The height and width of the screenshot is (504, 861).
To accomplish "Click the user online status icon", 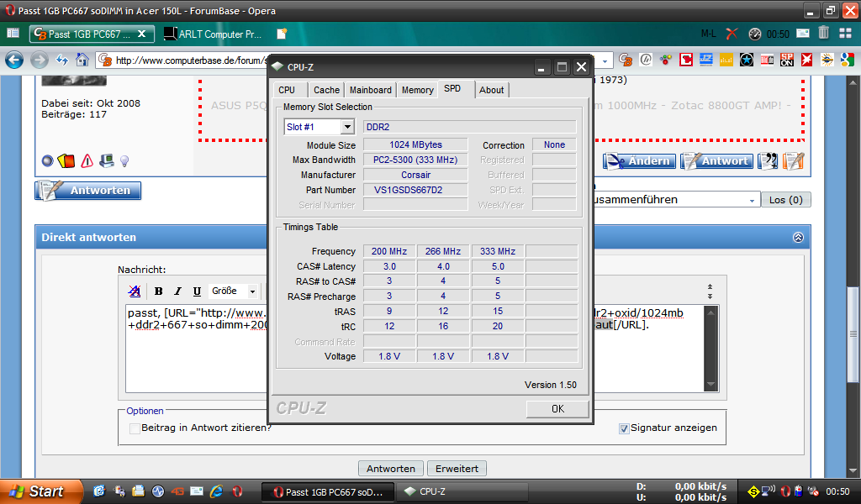I will pos(48,160).
